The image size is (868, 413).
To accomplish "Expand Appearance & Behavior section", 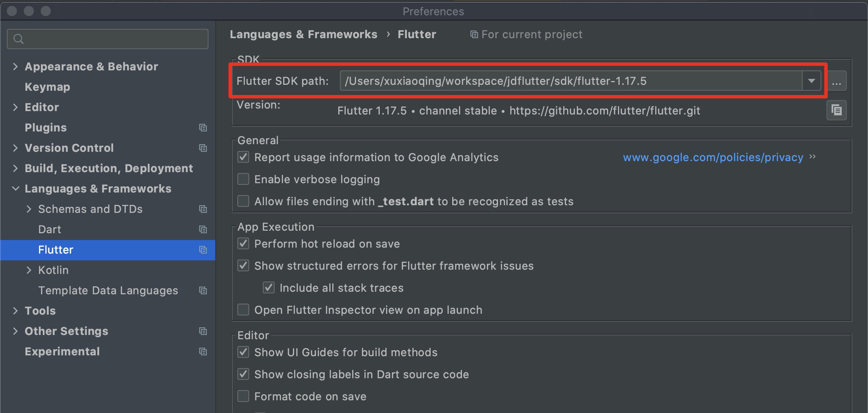I will [15, 67].
